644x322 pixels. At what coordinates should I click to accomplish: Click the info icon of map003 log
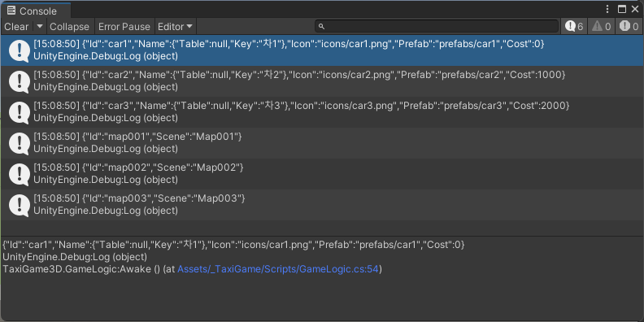[19, 205]
